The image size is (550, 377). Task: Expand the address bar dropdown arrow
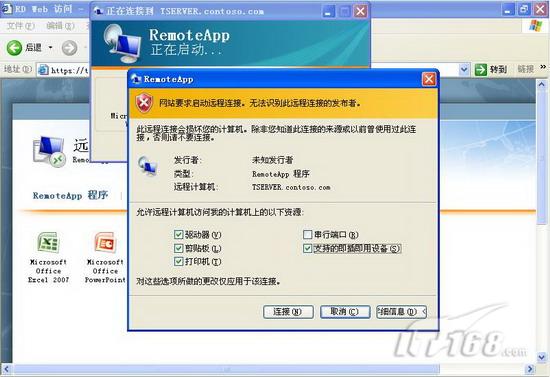[464, 69]
